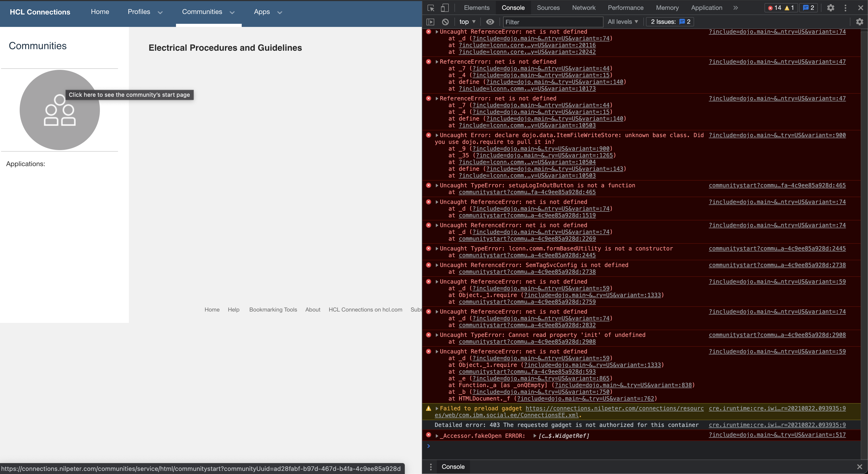The image size is (868, 474).
Task: Click the blue 2 messages badge in the toolbar
Action: [809, 8]
